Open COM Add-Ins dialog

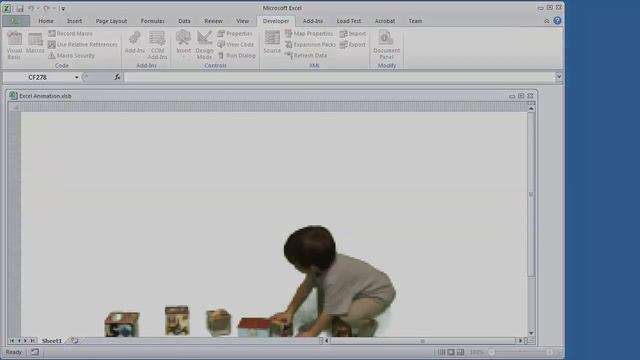click(157, 45)
